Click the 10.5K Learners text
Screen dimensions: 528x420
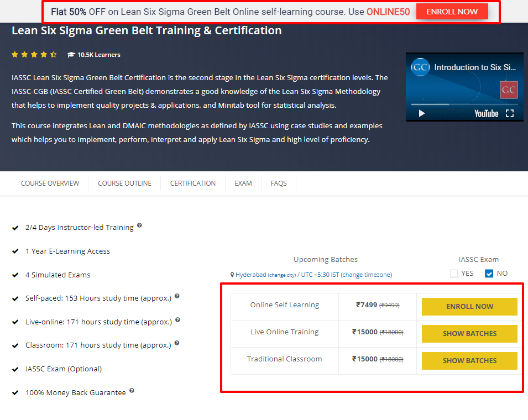tap(98, 55)
